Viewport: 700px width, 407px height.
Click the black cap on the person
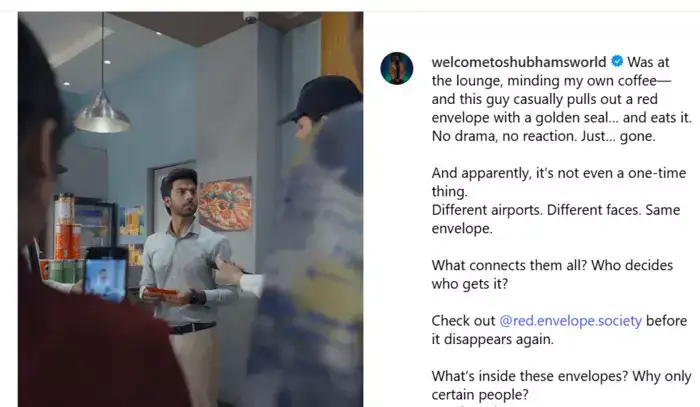point(318,98)
